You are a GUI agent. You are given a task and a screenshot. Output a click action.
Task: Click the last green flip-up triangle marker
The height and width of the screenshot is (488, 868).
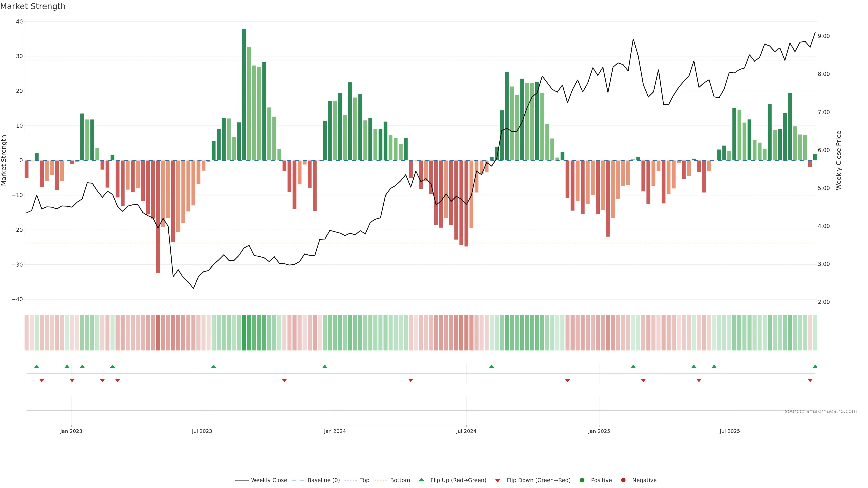click(x=815, y=366)
